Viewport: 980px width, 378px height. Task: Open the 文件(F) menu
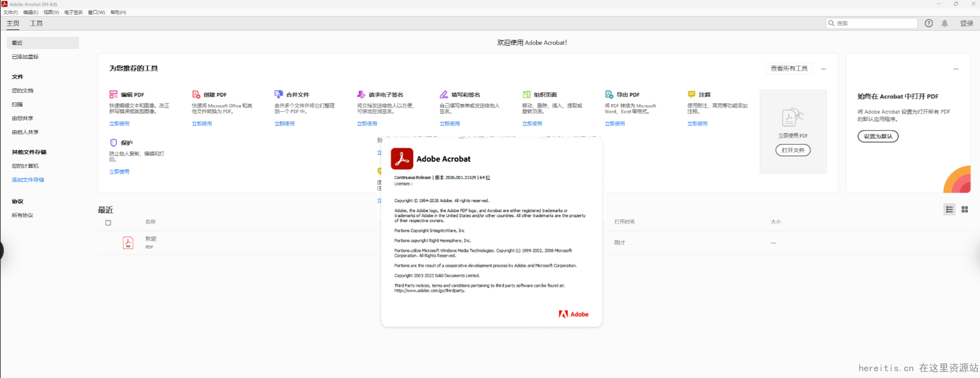(11, 12)
